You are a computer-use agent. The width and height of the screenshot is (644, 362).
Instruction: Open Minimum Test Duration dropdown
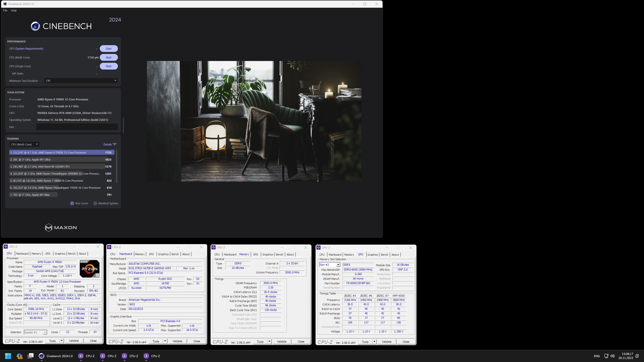(x=81, y=81)
